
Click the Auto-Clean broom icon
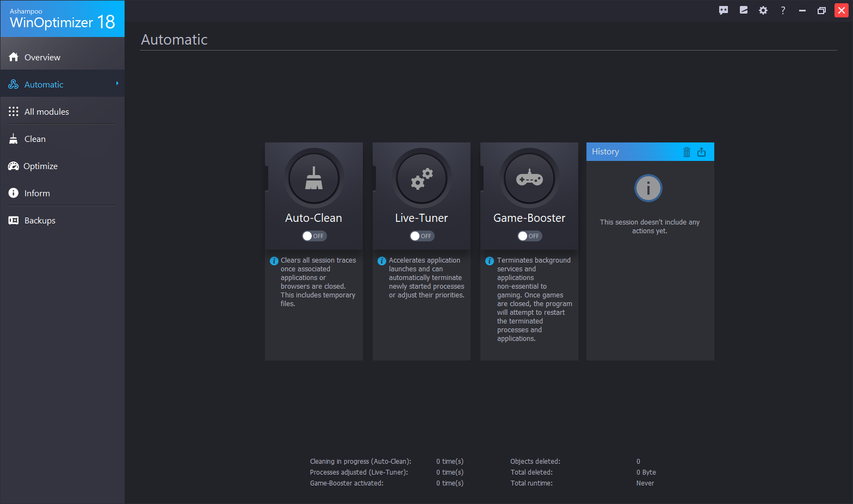coord(314,178)
